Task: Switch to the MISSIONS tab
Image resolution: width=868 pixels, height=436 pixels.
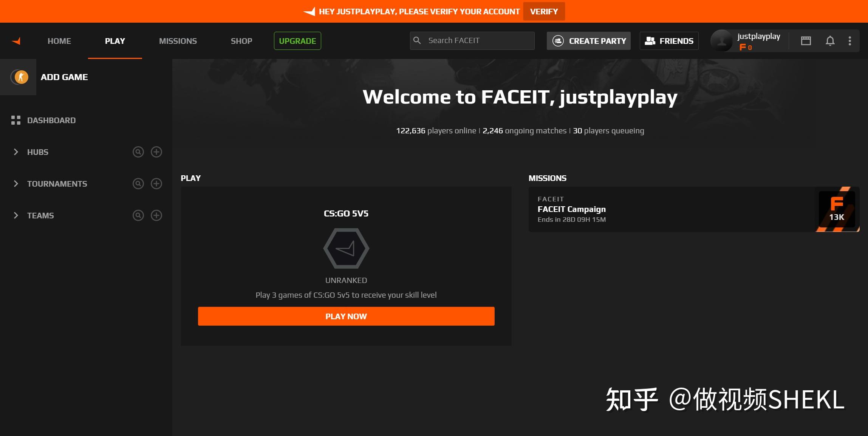Action: tap(178, 41)
